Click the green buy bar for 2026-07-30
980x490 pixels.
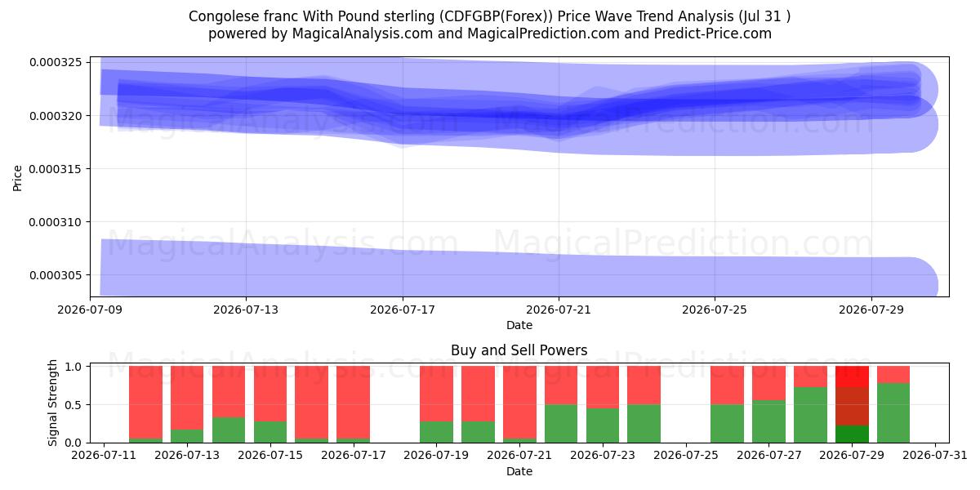[x=893, y=413]
